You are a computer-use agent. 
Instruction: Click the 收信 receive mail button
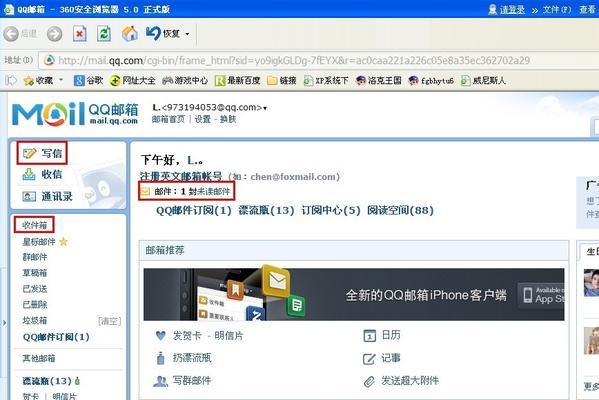pos(42,175)
